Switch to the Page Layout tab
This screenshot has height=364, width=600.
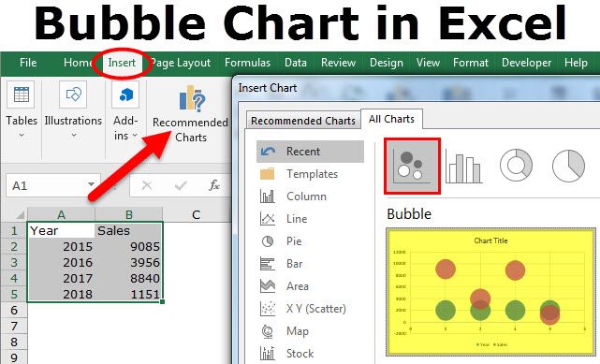[x=181, y=63]
